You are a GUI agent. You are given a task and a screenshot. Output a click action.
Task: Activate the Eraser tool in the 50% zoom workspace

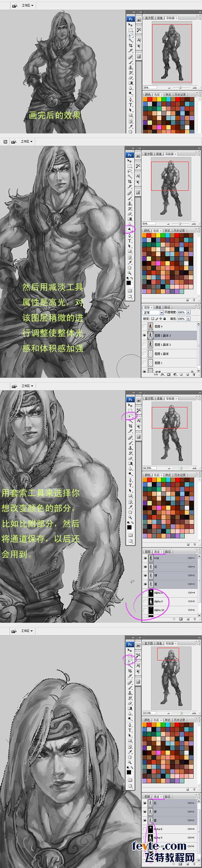coord(130,214)
